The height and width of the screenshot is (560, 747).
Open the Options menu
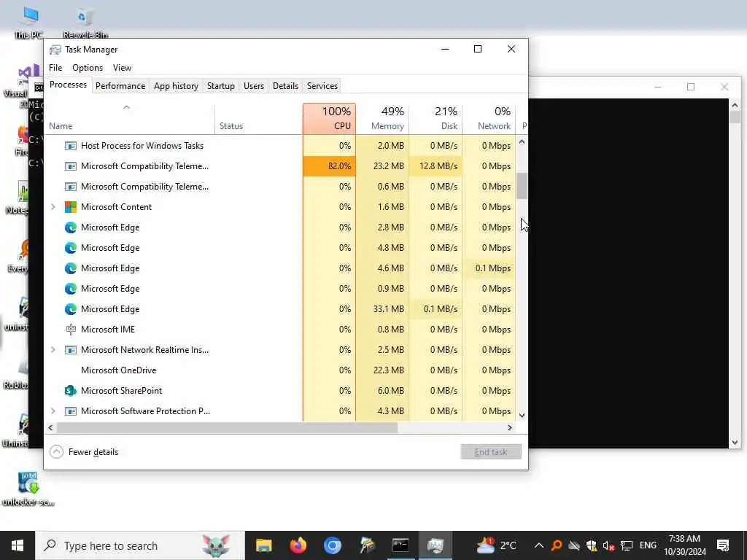88,68
